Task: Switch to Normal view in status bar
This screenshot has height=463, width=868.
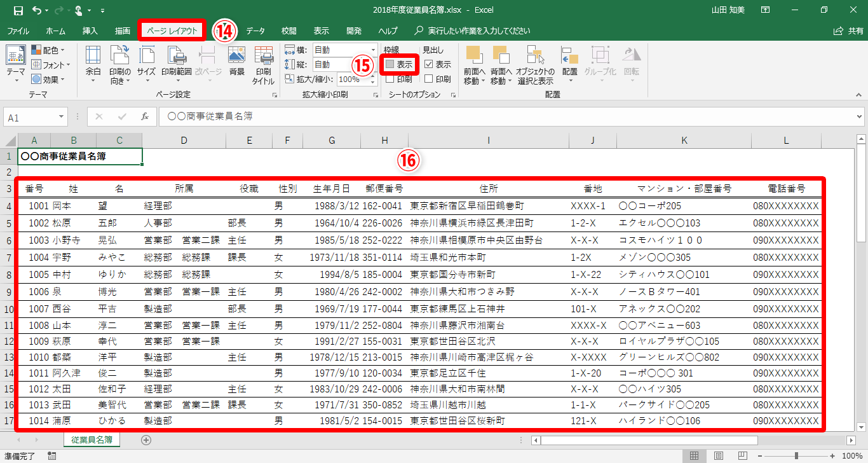Action: [x=695, y=455]
